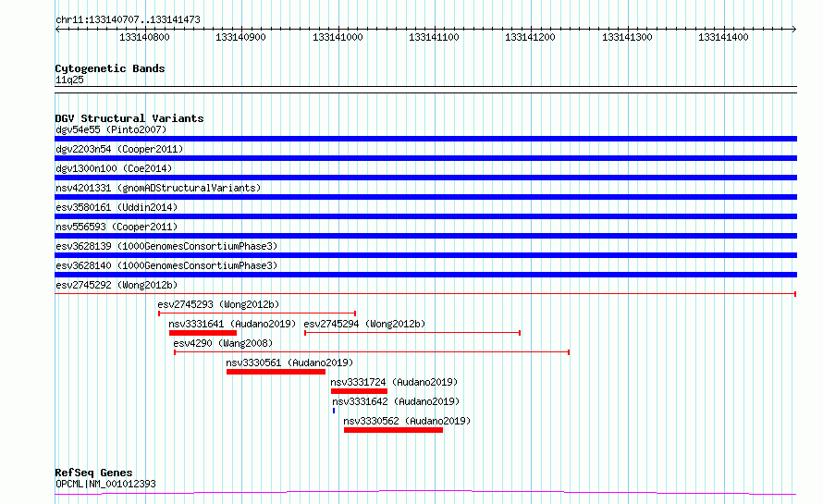Click ruler position 133141000

pyautogui.click(x=338, y=37)
